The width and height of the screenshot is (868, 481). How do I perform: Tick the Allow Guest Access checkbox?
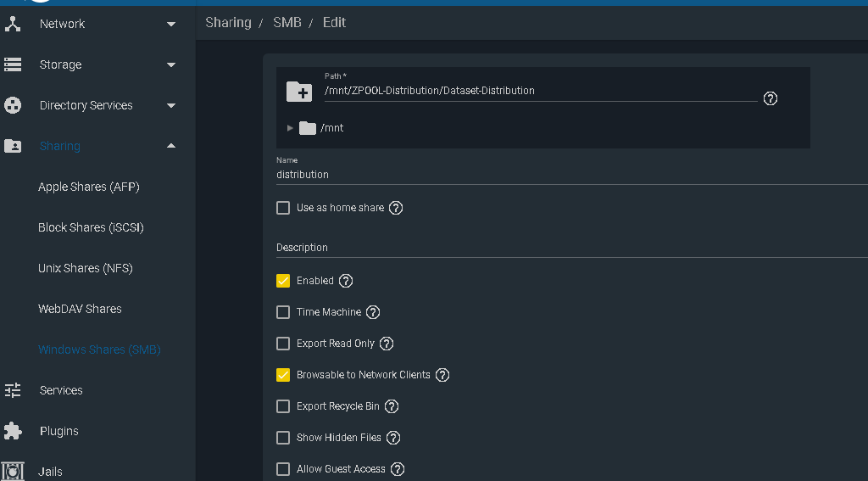pyautogui.click(x=283, y=469)
